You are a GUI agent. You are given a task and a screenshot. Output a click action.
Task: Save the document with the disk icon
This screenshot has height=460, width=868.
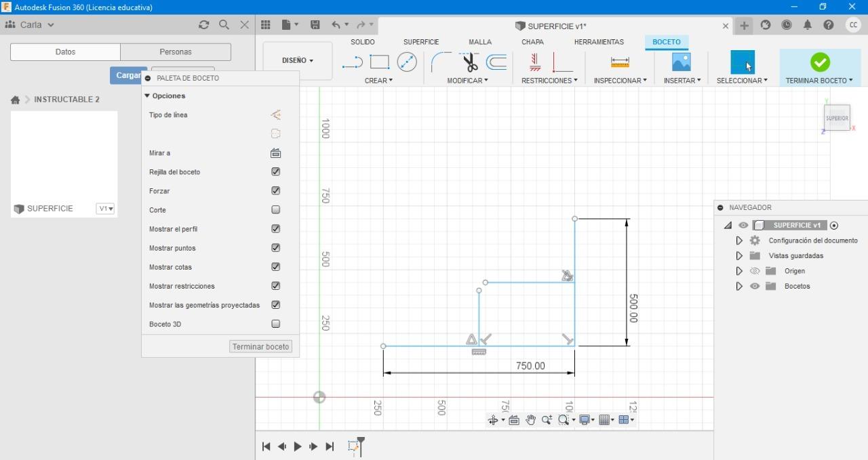315,25
